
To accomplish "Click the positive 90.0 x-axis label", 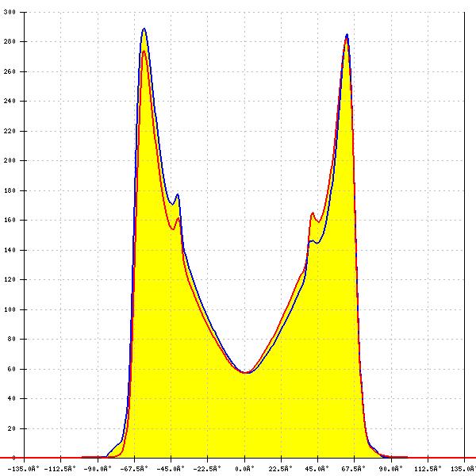I will (x=391, y=469).
